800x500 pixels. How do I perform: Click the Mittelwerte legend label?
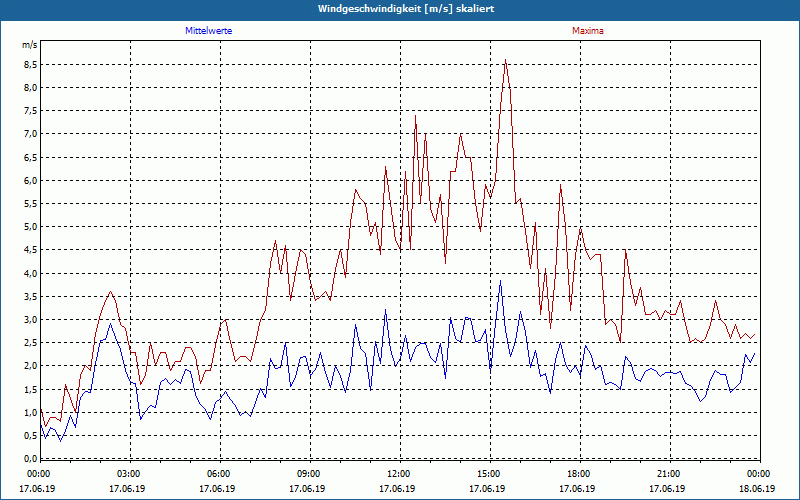pyautogui.click(x=209, y=31)
